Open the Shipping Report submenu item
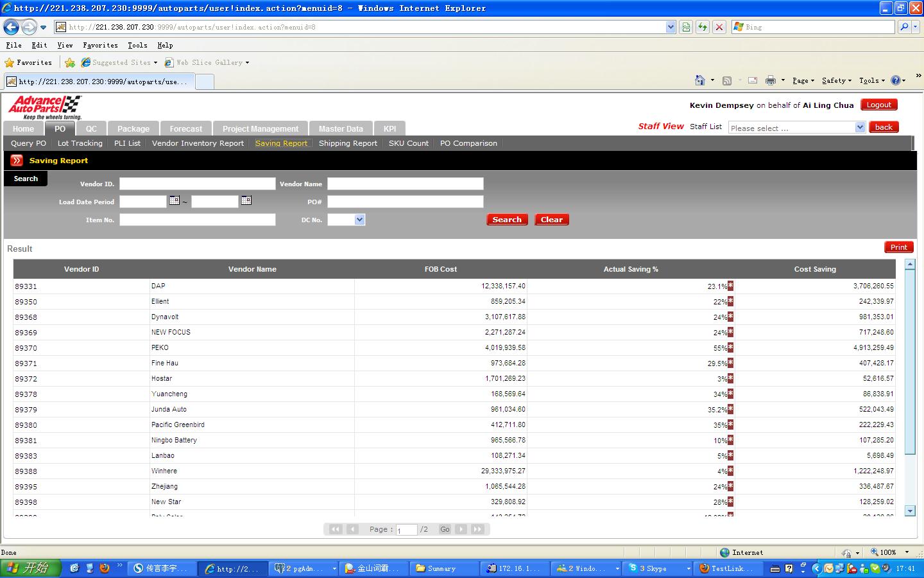Viewport: 924px width, 578px height. tap(348, 143)
